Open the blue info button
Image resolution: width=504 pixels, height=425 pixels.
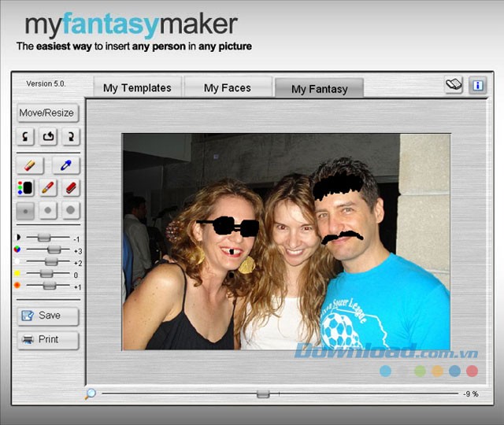coord(477,86)
